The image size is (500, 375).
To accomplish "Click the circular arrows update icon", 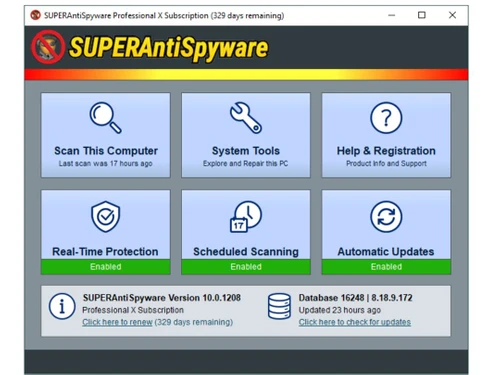I will tap(386, 217).
